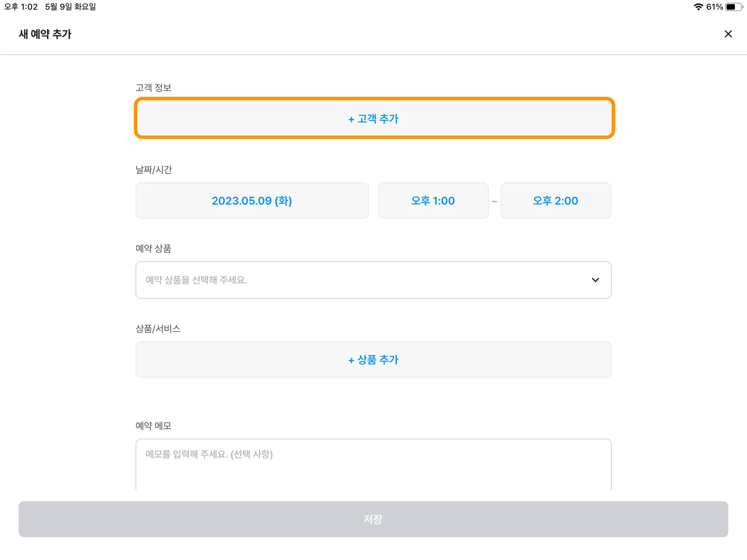This screenshot has height=560, width=747.
Task: Change the 오후 1:00 start time
Action: (x=433, y=201)
